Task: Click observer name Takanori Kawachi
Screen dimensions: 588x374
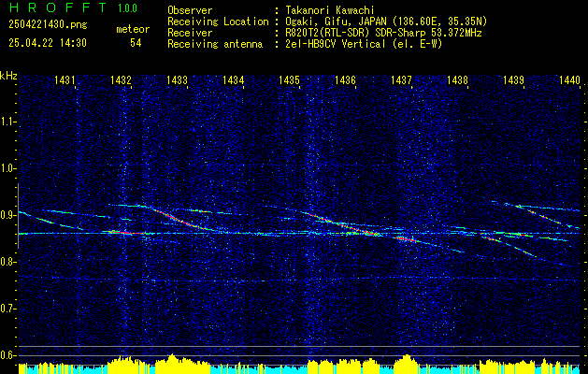Action: pos(330,10)
